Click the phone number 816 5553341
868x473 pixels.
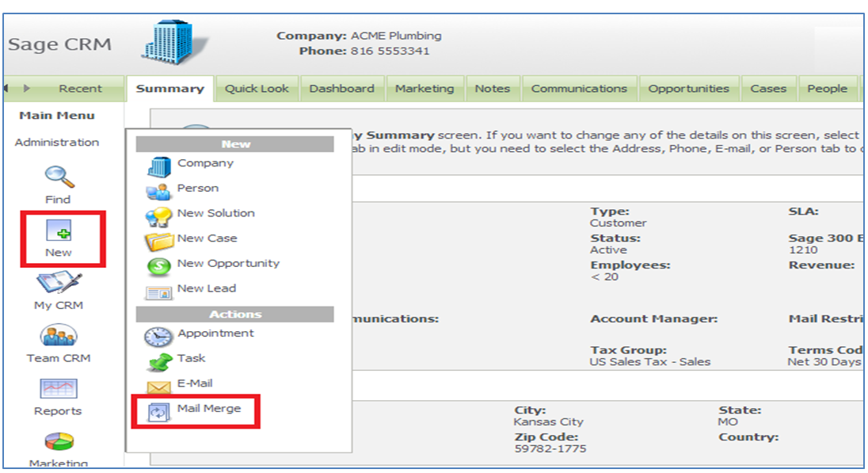[390, 51]
